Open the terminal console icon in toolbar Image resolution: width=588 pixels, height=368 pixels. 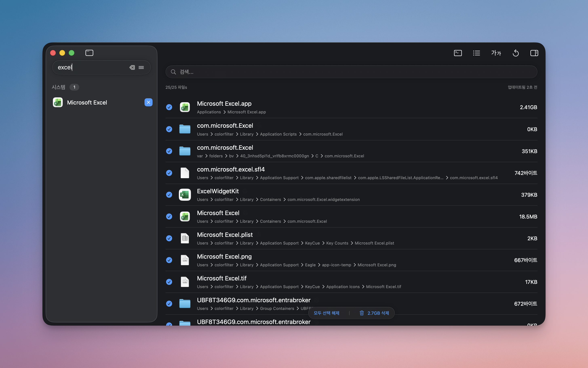(458, 53)
